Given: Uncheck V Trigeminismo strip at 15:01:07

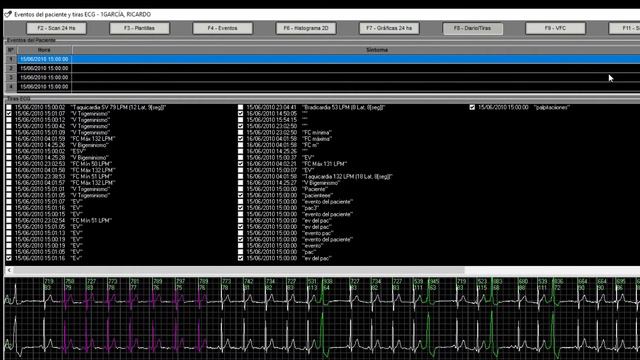Looking at the screenshot, I should [x=9, y=113].
